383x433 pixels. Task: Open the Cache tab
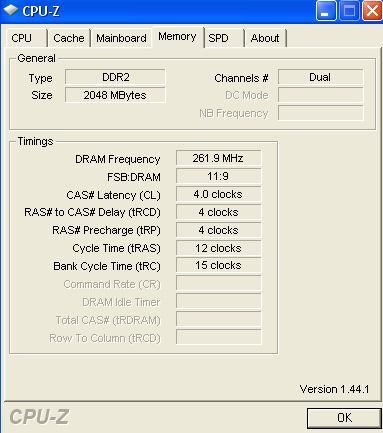click(x=69, y=38)
